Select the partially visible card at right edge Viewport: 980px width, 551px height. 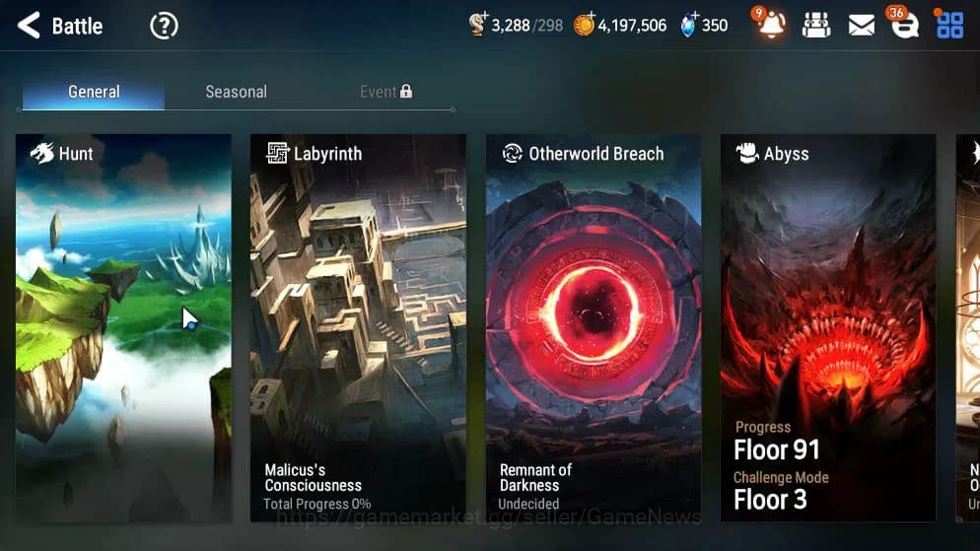(x=967, y=328)
